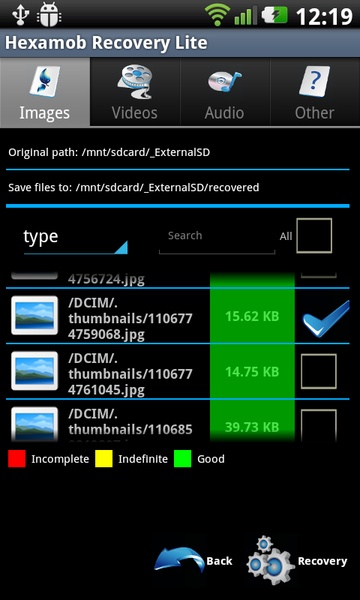Tap the Recovery gears icon

[270, 560]
